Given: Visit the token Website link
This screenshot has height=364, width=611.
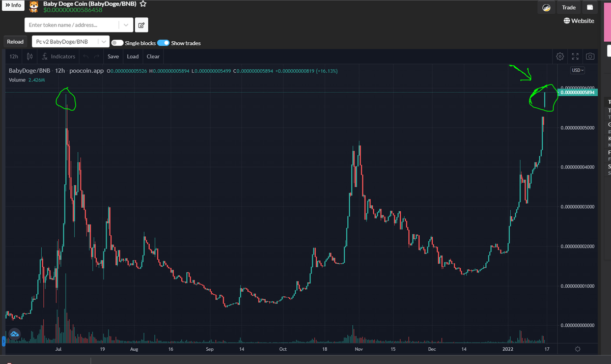Looking at the screenshot, I should coord(579,21).
